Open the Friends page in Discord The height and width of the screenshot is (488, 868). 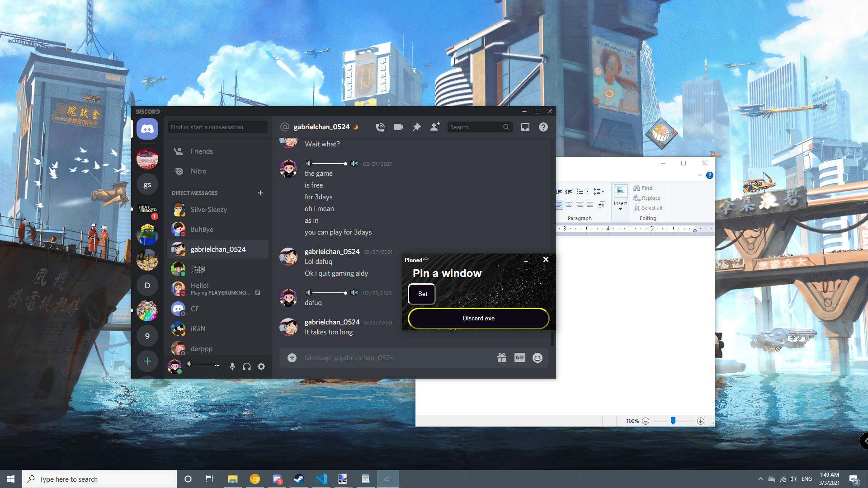pos(202,151)
